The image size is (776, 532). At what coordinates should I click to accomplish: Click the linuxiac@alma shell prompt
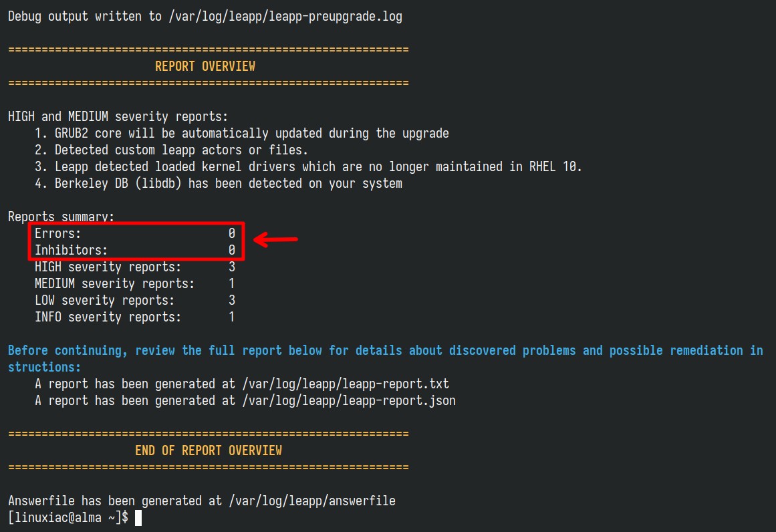point(68,518)
